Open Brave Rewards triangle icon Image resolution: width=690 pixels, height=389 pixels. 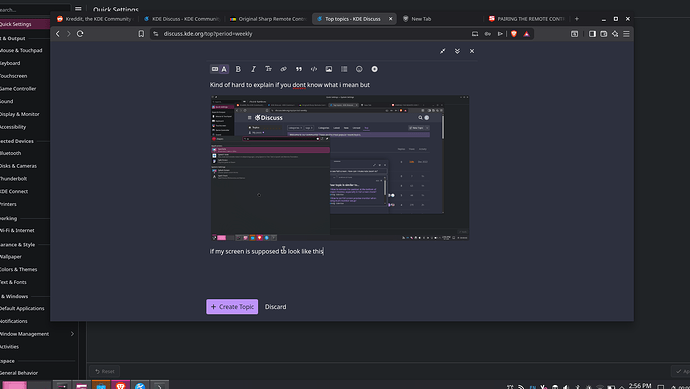(526, 34)
